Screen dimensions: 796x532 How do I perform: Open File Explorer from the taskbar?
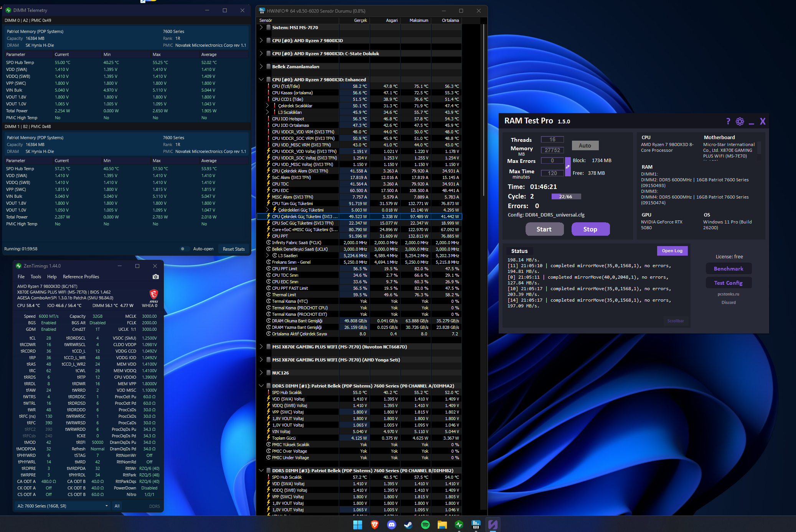tap(442, 525)
